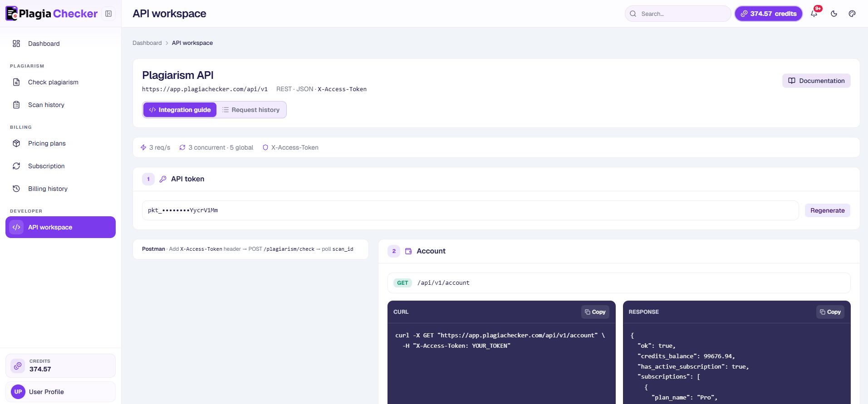868x404 pixels.
Task: Click the search magnifier icon
Action: [633, 14]
